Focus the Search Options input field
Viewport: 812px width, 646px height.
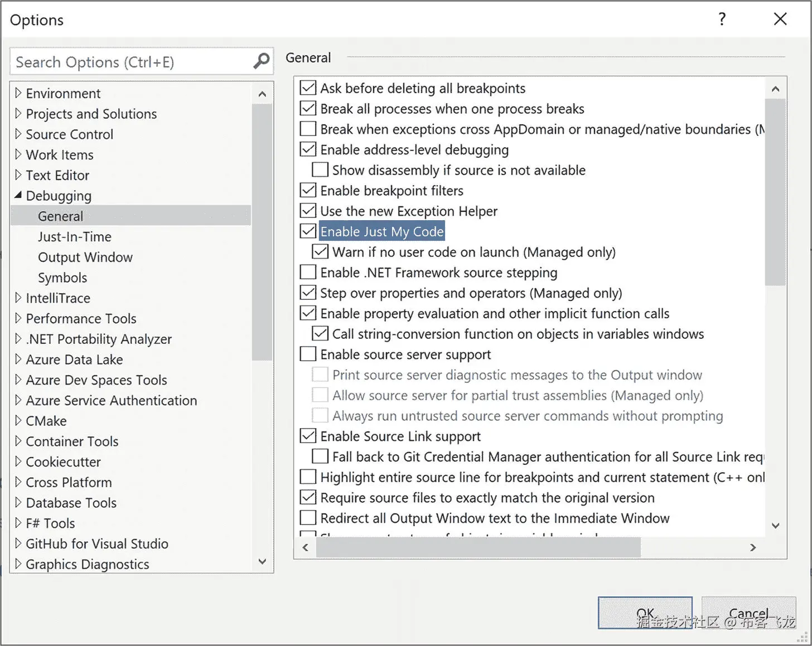(x=142, y=61)
